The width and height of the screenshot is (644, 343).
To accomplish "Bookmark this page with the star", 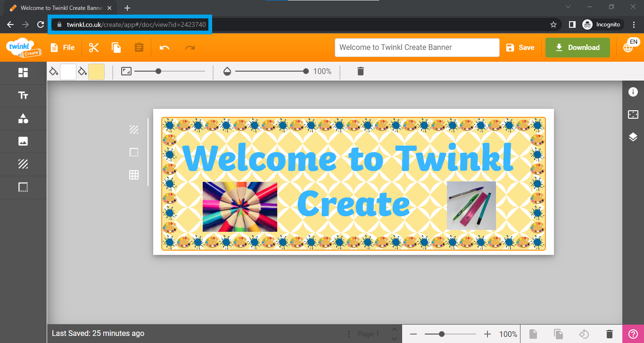I will point(553,24).
